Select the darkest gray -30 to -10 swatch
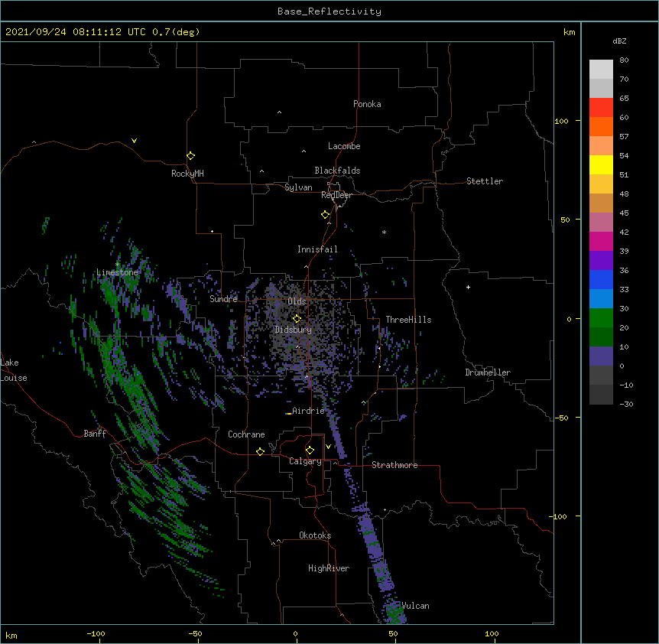 601,395
